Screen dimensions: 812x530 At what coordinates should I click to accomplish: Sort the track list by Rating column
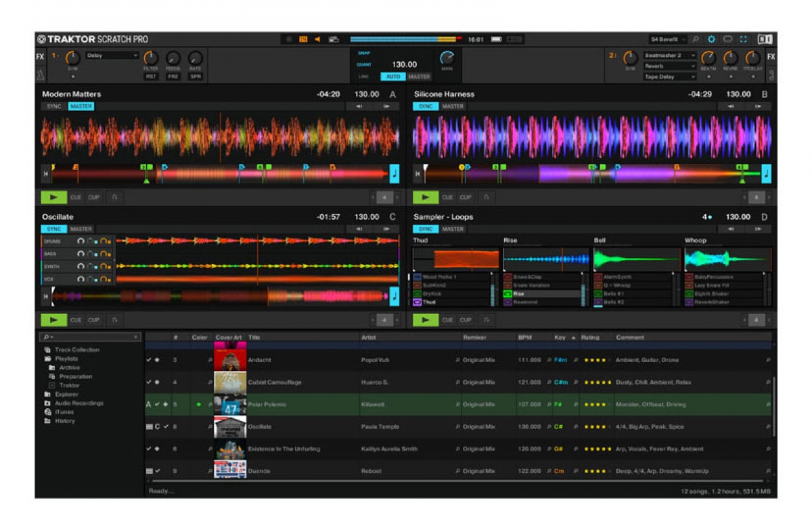point(590,337)
